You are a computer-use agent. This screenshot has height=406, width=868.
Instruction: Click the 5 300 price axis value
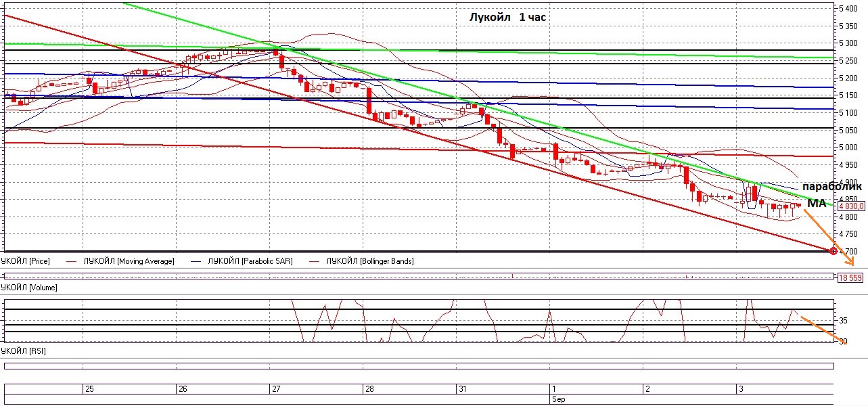tap(850, 43)
